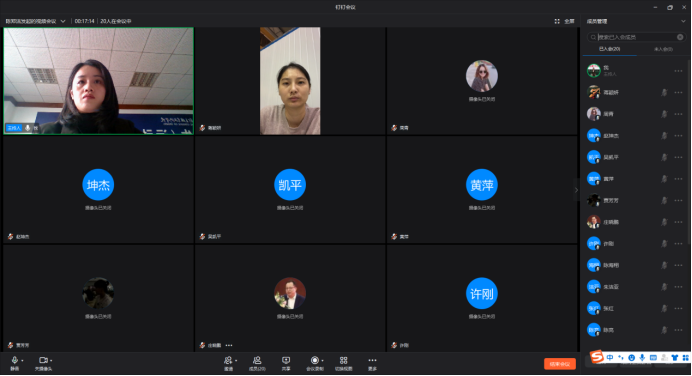Open emoji panel in Sogou input bar
692x376 pixels.
pos(632,357)
